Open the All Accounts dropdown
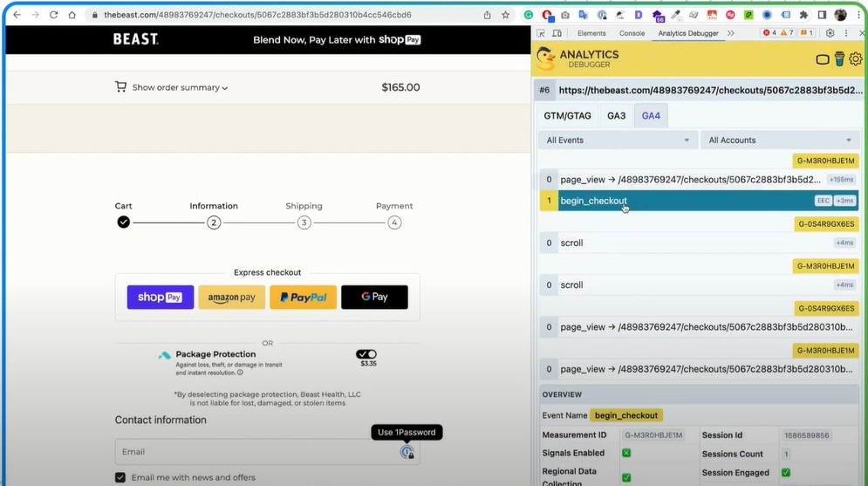 779,140
